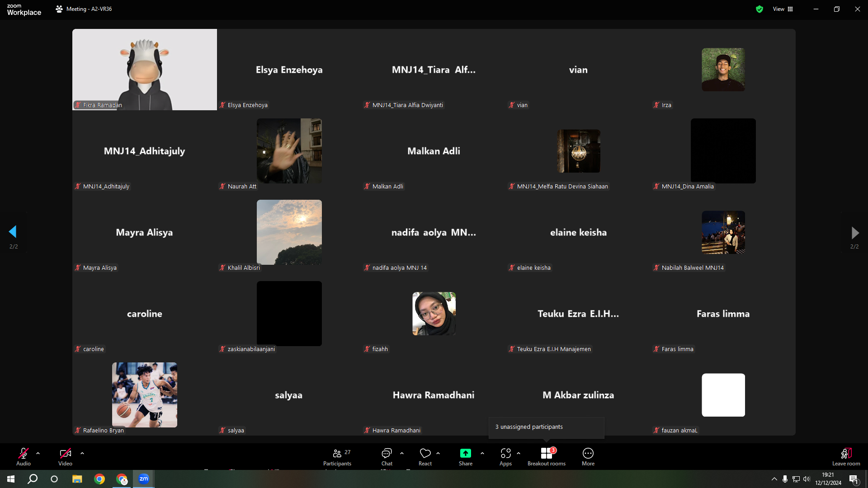This screenshot has width=868, height=488.
Task: Open the Apps panel
Action: click(x=505, y=456)
